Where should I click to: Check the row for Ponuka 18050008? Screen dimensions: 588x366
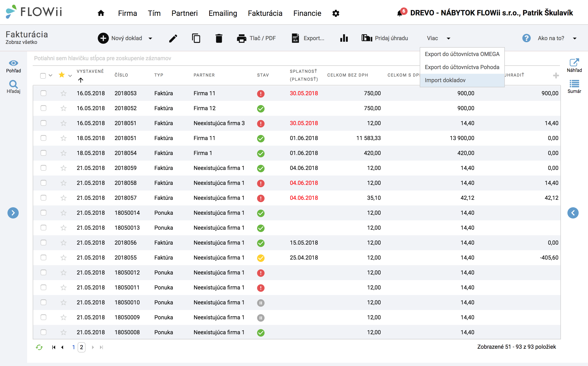(x=43, y=332)
